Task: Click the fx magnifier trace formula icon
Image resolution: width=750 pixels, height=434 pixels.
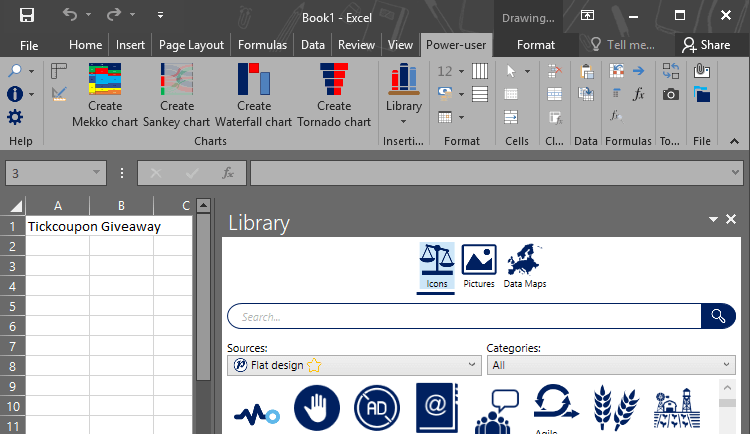Action: tap(616, 117)
